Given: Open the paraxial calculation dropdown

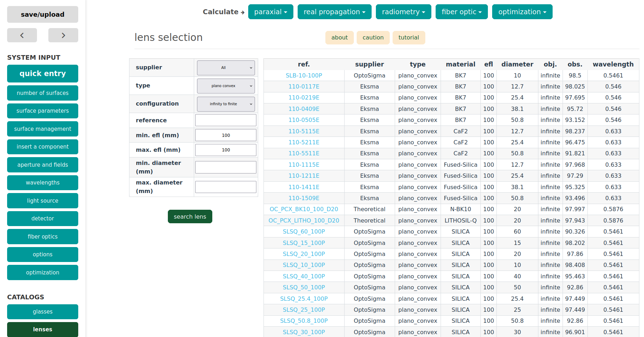Looking at the screenshot, I should 271,12.
